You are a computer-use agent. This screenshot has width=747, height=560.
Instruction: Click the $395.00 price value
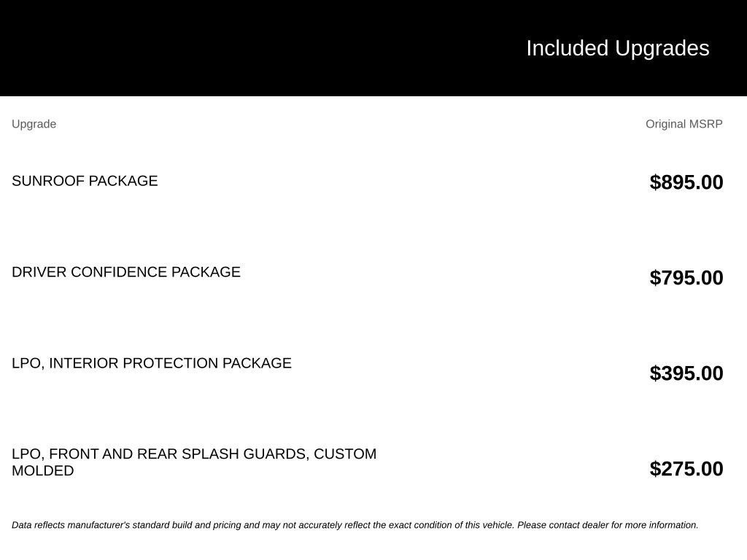coord(686,373)
